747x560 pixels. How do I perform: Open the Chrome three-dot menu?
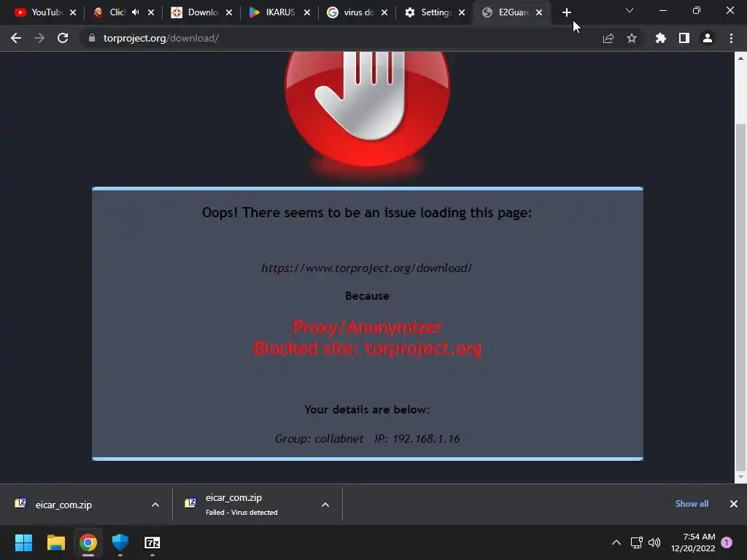(x=731, y=38)
